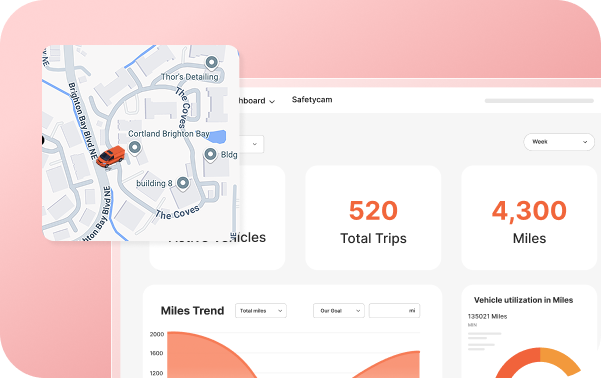601x378 pixels.
Task: Select the Cortland Brighton Bay map pin
Action: (x=135, y=148)
